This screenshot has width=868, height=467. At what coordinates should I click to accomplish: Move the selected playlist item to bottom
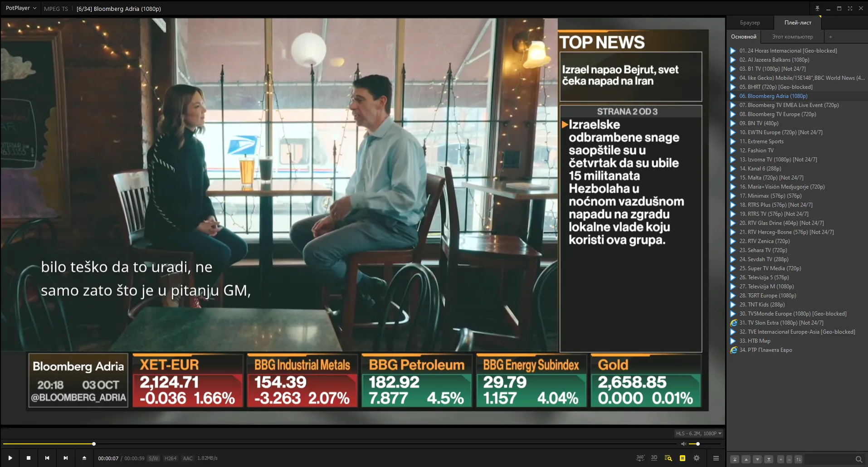(769, 459)
